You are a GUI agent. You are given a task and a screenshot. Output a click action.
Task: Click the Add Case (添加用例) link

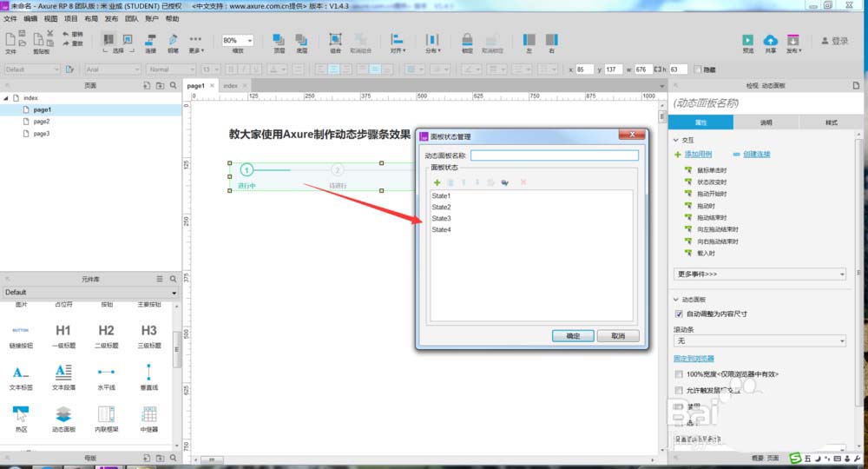coord(698,154)
